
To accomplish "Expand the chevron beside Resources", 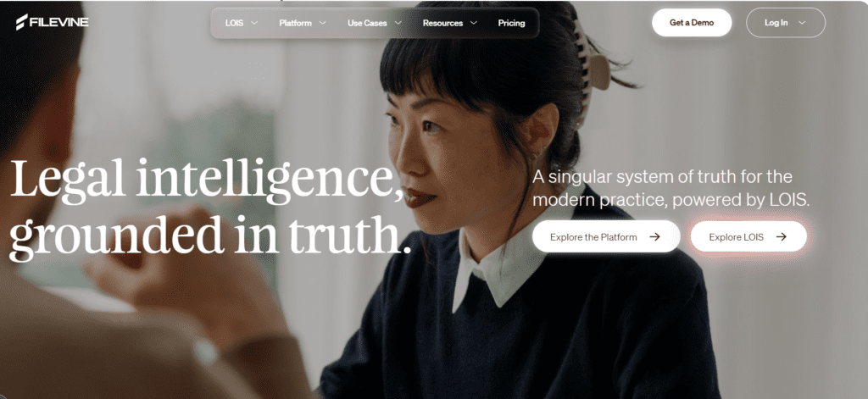I will [473, 23].
